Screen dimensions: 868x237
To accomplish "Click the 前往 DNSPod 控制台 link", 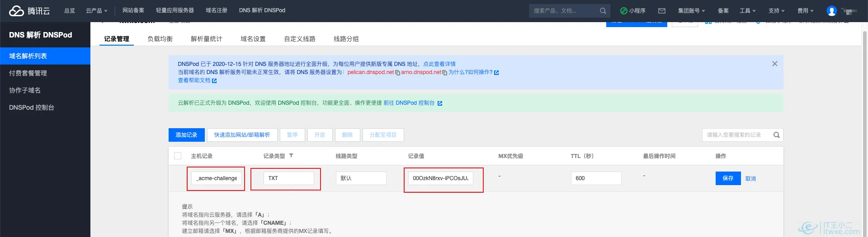I will point(409,103).
